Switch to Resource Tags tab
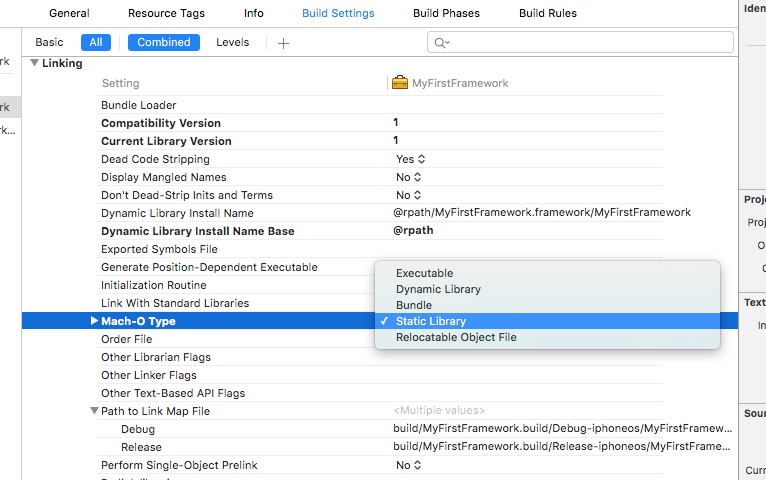The width and height of the screenshot is (766, 480). pyautogui.click(x=166, y=13)
